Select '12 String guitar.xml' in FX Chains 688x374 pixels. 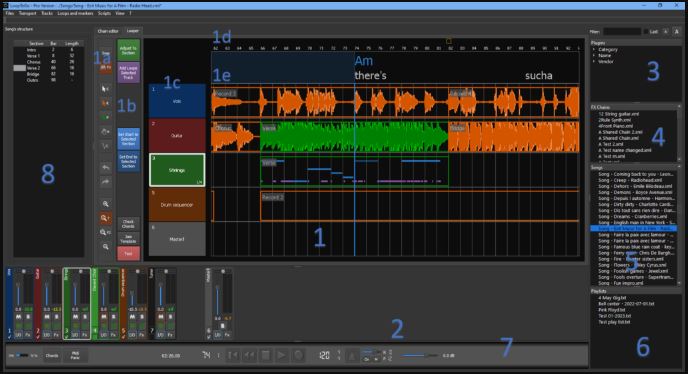(619, 114)
